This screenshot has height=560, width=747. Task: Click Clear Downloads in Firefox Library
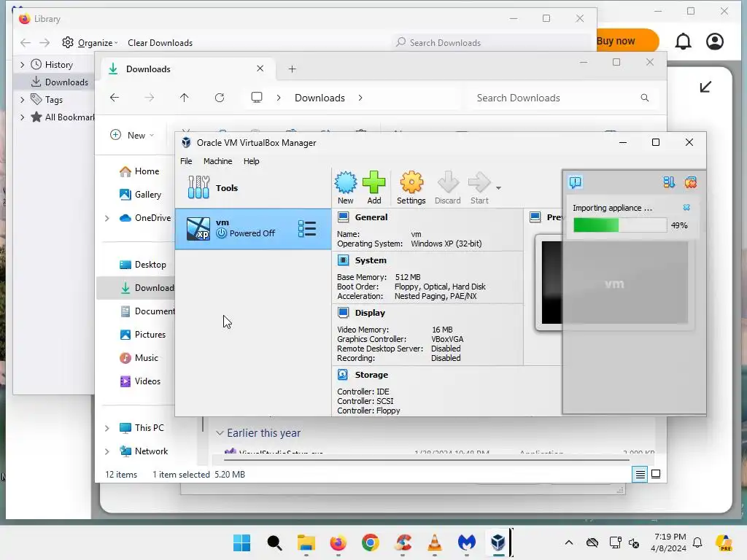tap(160, 43)
